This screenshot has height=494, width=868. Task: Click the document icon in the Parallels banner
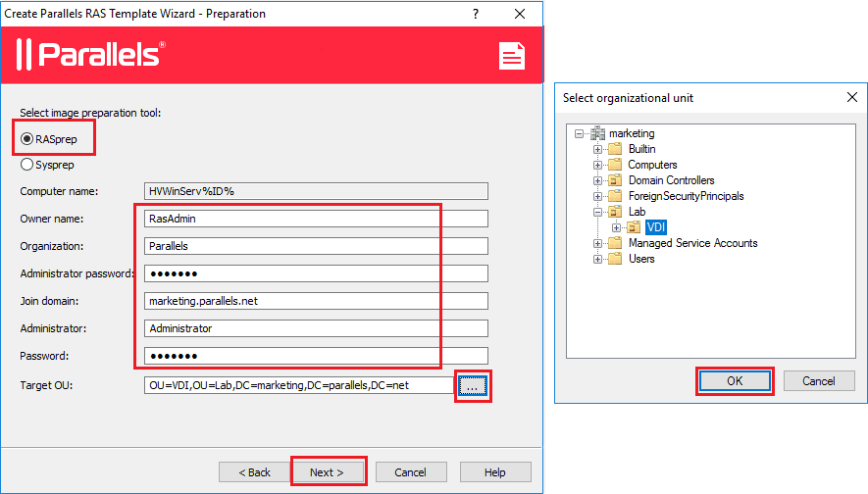click(512, 56)
